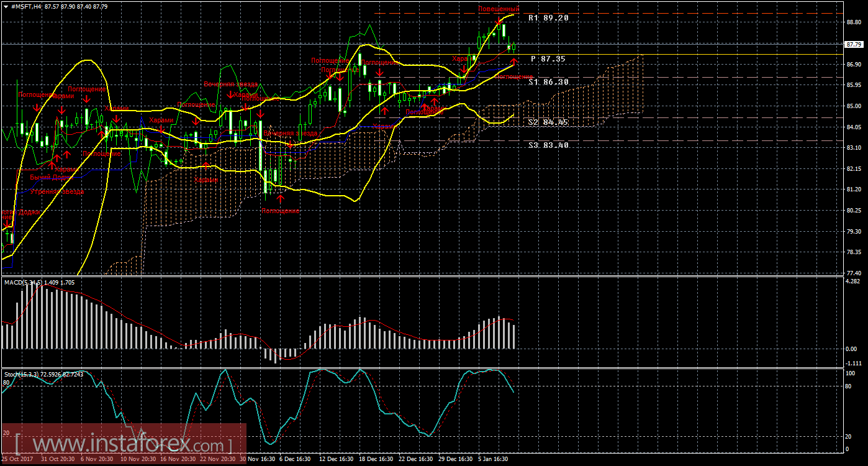
Task: Click 83.10 on the price scale
Action: coord(854,148)
